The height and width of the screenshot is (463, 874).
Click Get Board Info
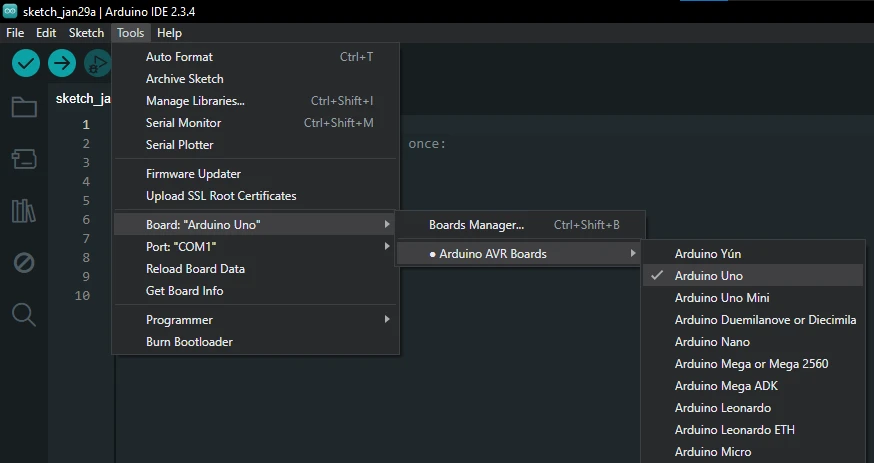tap(256, 291)
